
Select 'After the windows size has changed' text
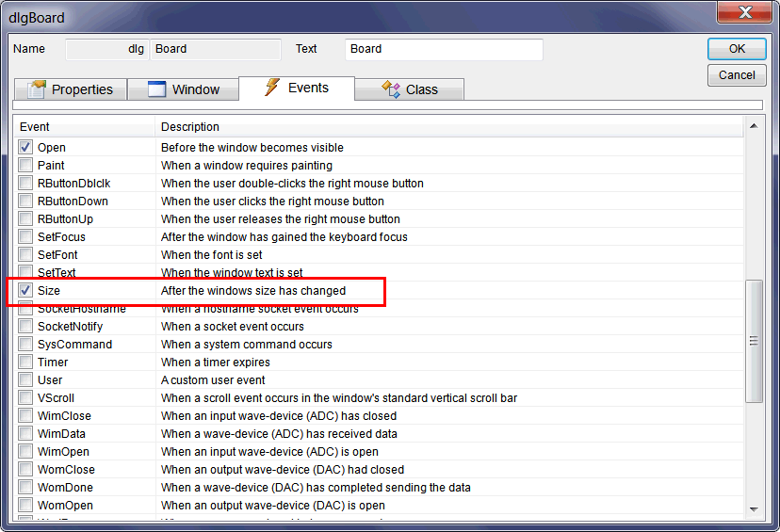pos(253,291)
